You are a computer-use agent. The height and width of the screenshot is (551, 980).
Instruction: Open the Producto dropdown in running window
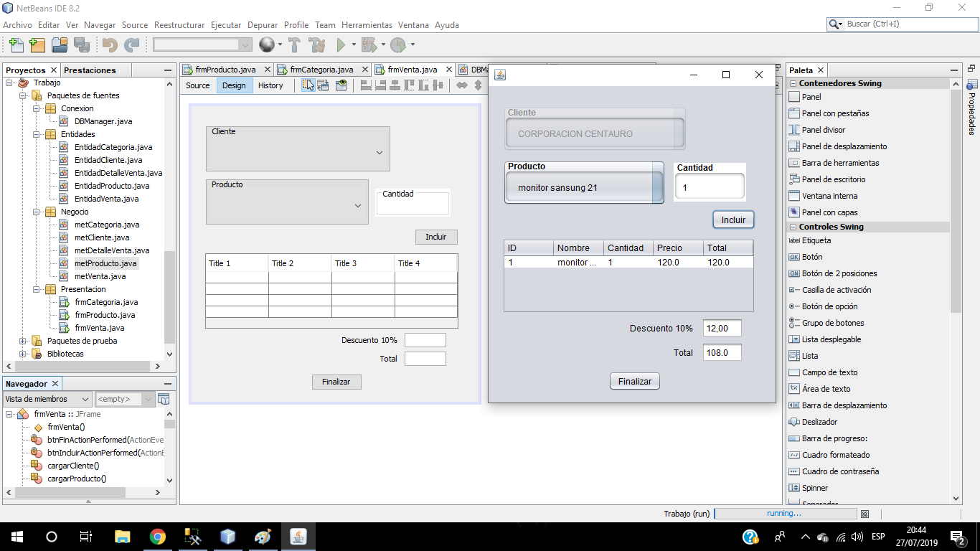584,188
